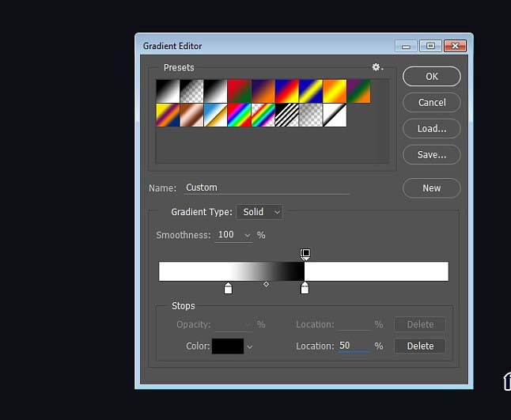This screenshot has width=511, height=420.
Task: Open the Color swatch dropdown arrow
Action: pos(250,347)
